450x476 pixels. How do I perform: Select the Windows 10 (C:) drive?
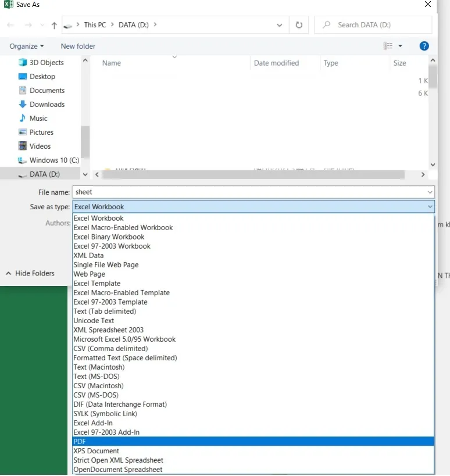tap(53, 160)
